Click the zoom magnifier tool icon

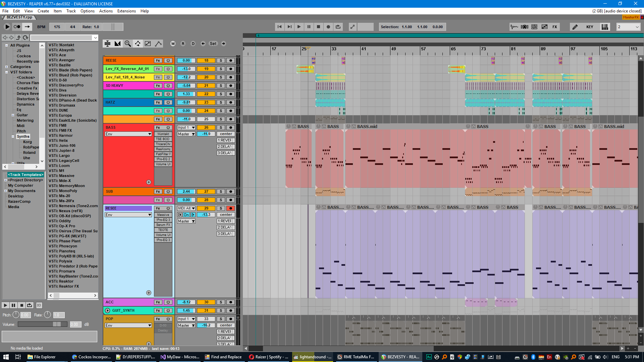(127, 44)
